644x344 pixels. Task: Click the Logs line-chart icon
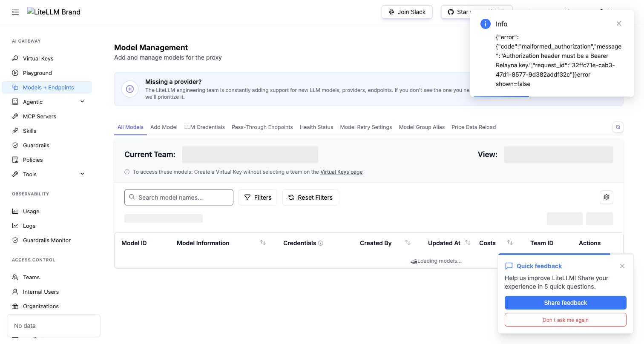(x=15, y=226)
